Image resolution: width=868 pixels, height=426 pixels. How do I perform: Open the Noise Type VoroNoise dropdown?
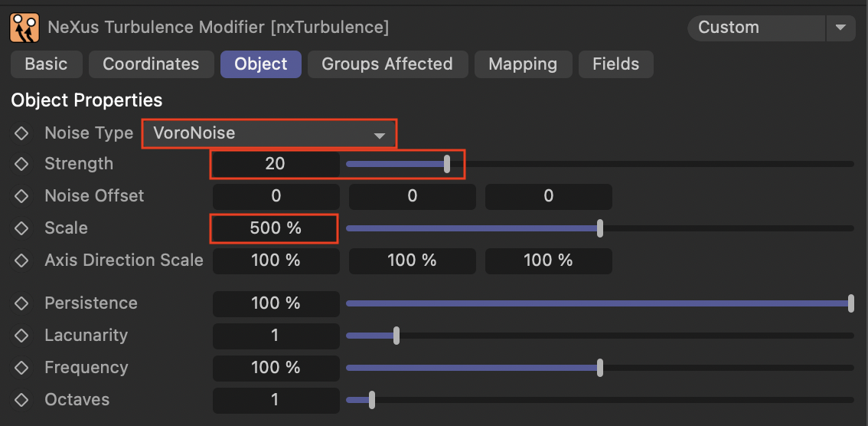(x=269, y=133)
